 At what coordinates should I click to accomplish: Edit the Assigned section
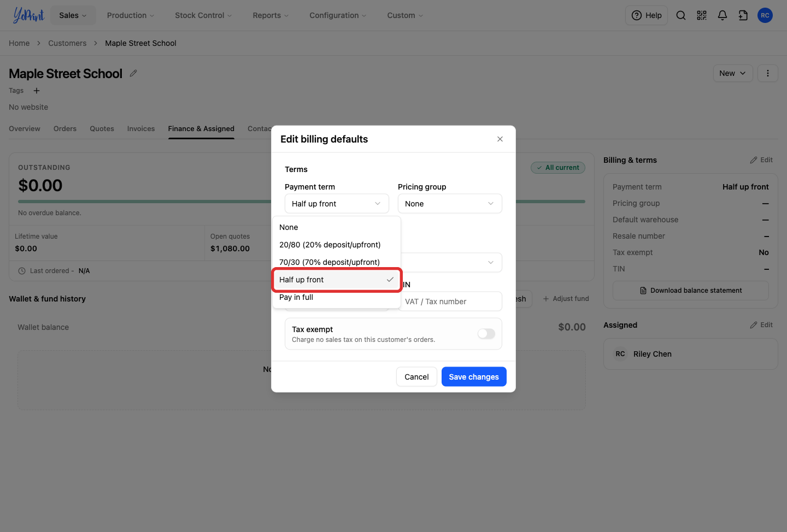point(762,325)
